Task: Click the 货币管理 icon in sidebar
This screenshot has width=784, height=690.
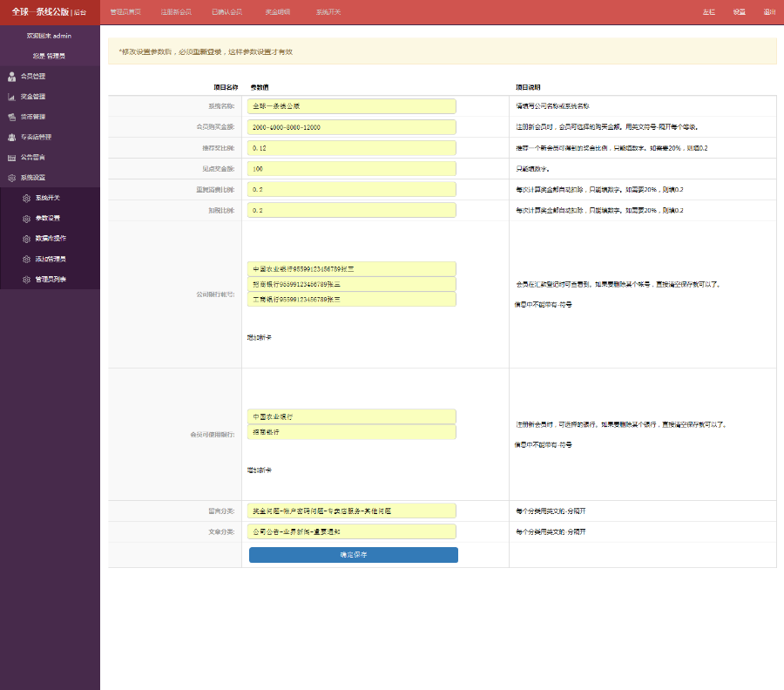Action: (11, 117)
